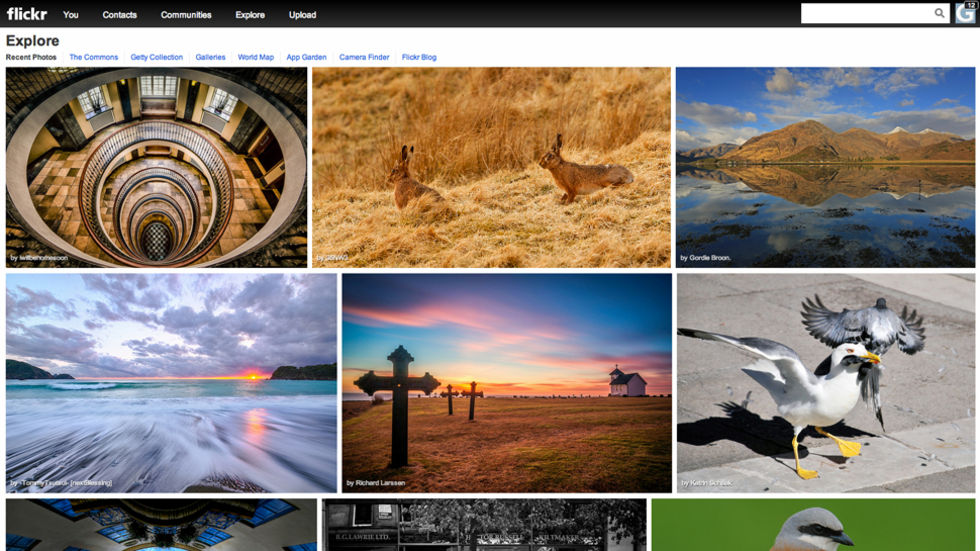
Task: Visit the World Map page
Action: pyautogui.click(x=255, y=57)
